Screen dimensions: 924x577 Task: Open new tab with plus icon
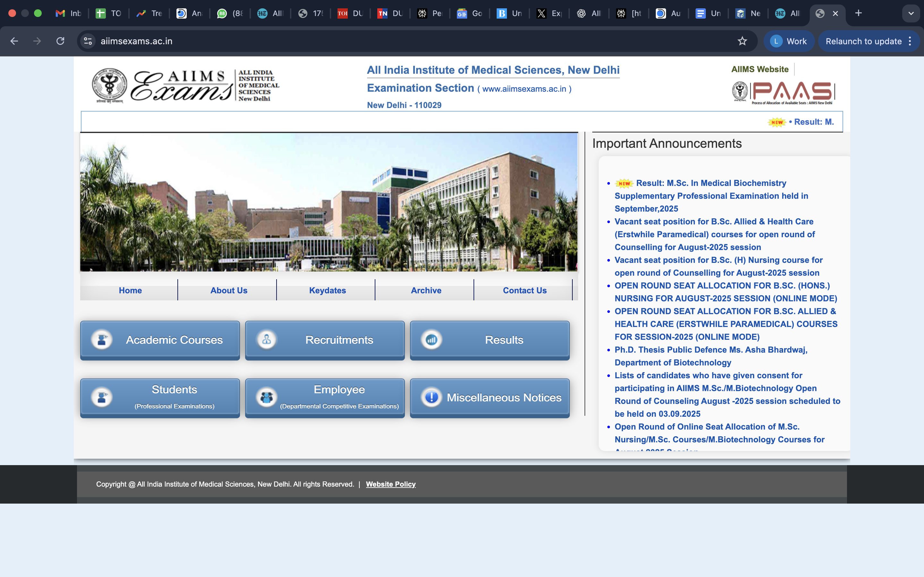click(x=858, y=13)
